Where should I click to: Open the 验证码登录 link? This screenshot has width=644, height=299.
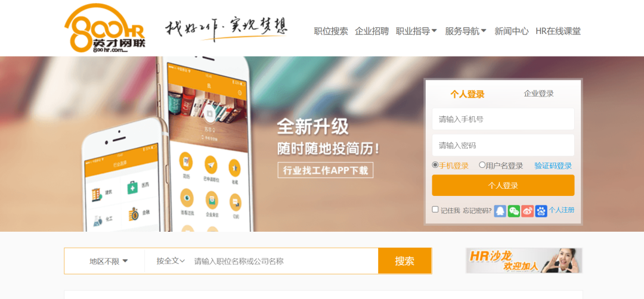click(553, 166)
